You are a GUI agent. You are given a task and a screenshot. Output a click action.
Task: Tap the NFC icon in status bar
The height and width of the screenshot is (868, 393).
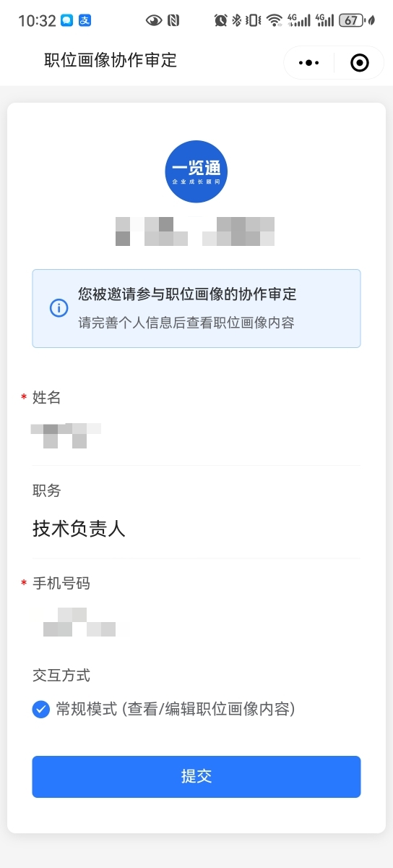173,20
